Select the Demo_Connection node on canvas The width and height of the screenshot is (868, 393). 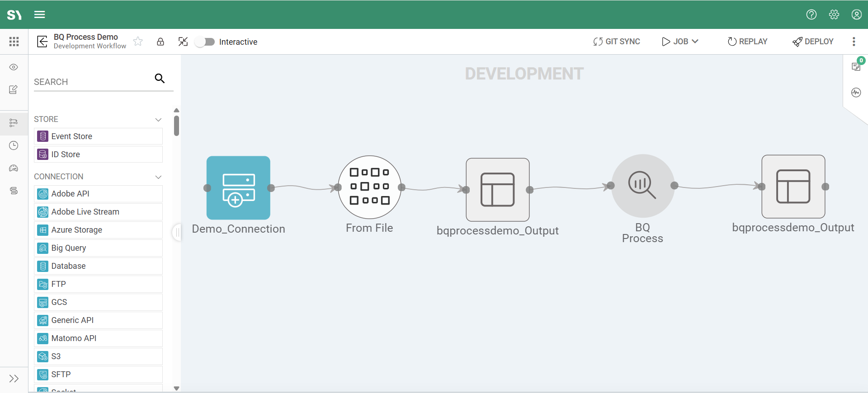click(x=238, y=188)
